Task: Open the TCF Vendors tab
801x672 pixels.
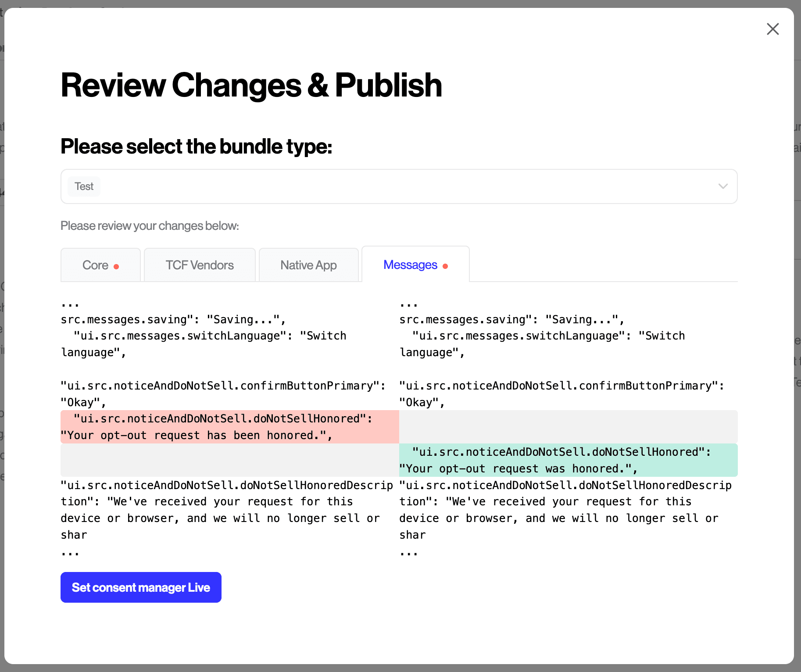Action: (200, 265)
